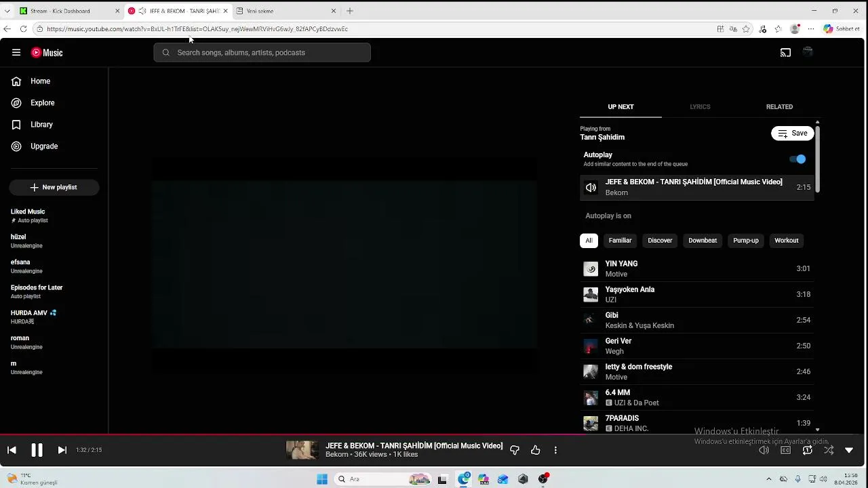Toggle shuffle in the player bar
Viewport: 868px width, 488px height.
tap(829, 450)
